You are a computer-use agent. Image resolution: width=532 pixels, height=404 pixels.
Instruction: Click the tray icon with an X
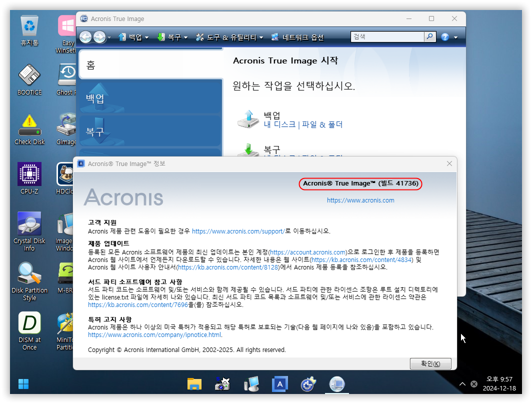(474, 384)
